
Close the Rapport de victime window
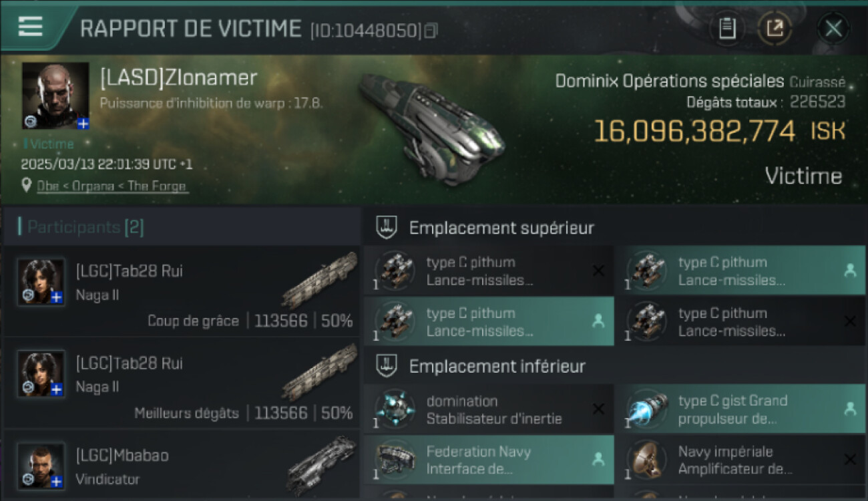point(833,29)
